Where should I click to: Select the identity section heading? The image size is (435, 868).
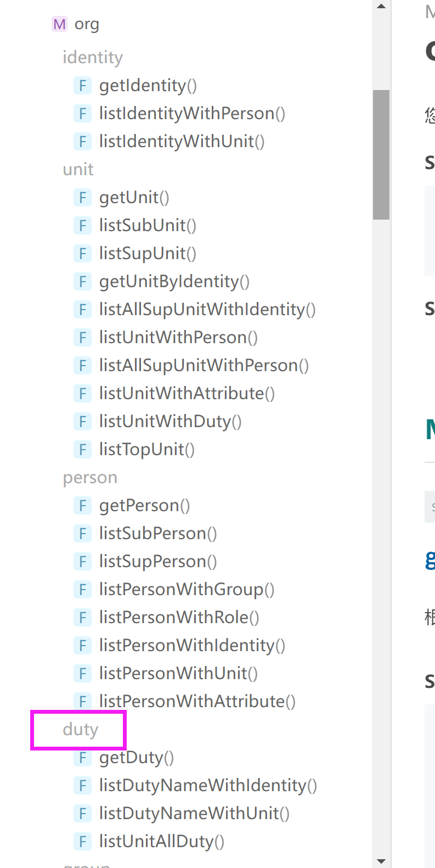(x=93, y=57)
